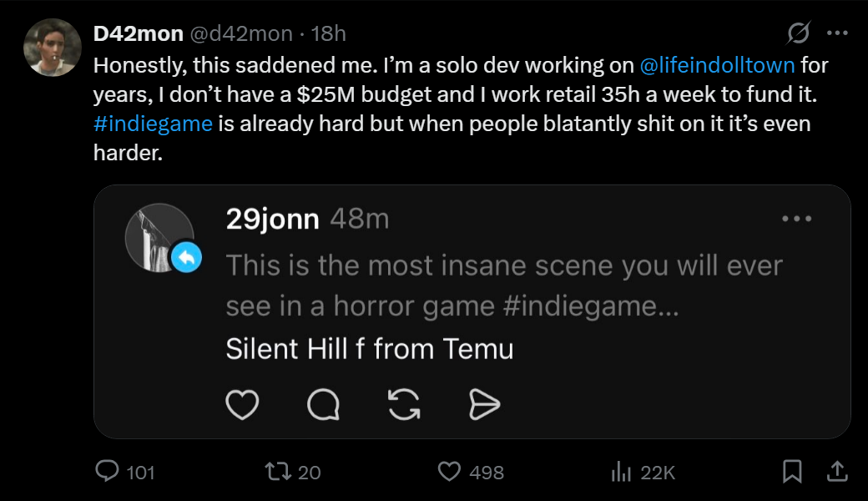Click the reply icon showing 101 comments

108,472
